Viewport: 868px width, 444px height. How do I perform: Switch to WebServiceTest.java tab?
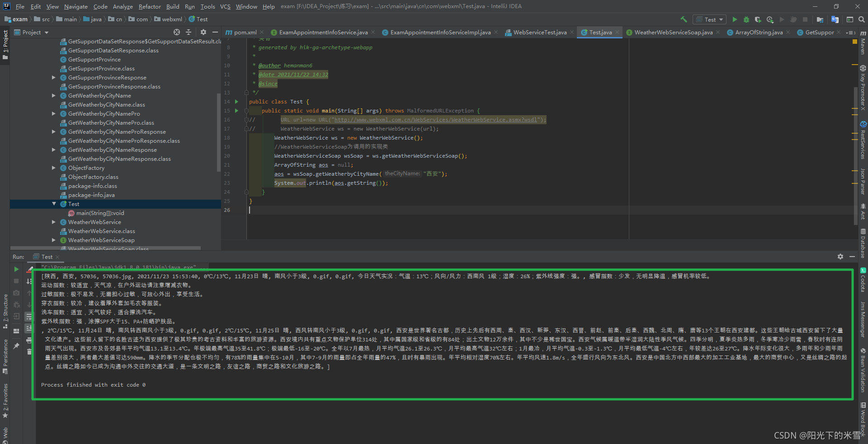(x=539, y=32)
